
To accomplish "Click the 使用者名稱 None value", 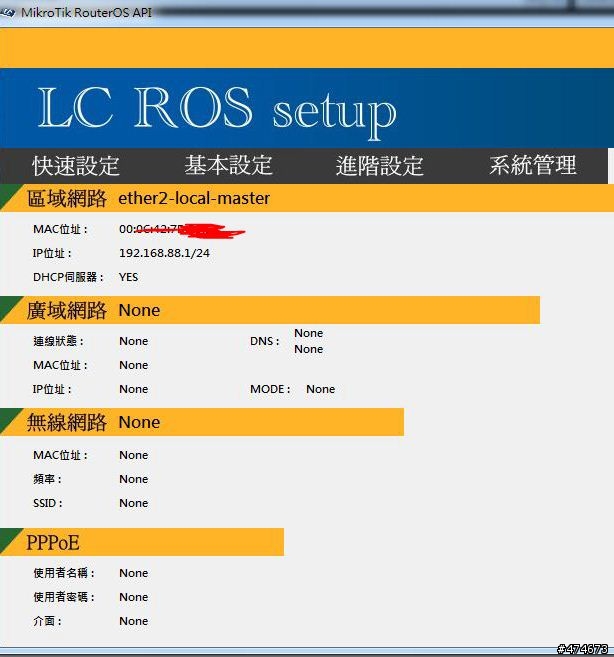I will click(x=134, y=573).
